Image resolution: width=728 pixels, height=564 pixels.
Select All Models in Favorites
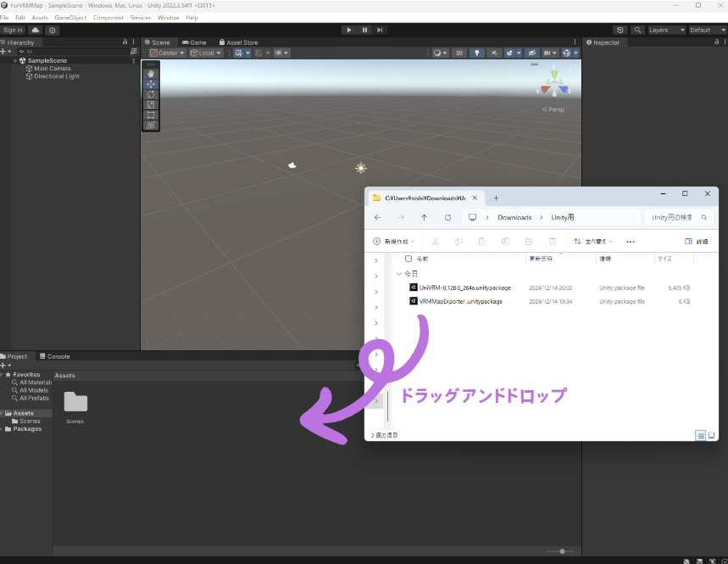click(x=33, y=390)
